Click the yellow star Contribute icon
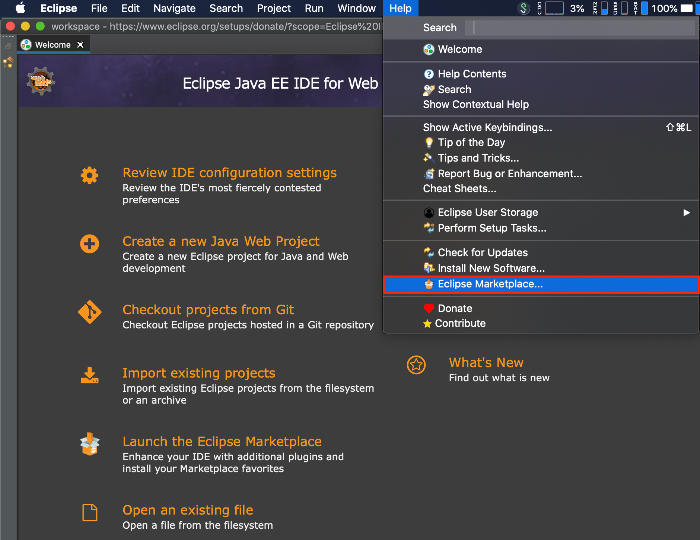The image size is (700, 540). point(427,324)
